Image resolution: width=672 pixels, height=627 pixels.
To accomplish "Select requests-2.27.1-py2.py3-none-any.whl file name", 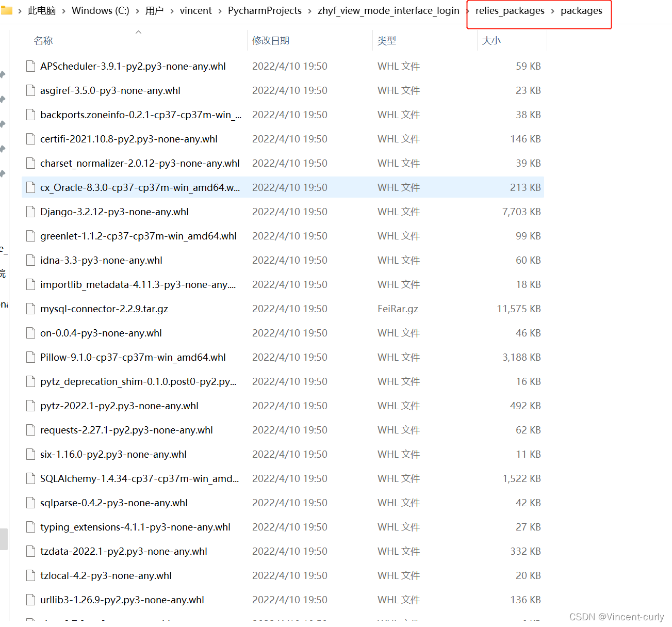I will [x=126, y=430].
